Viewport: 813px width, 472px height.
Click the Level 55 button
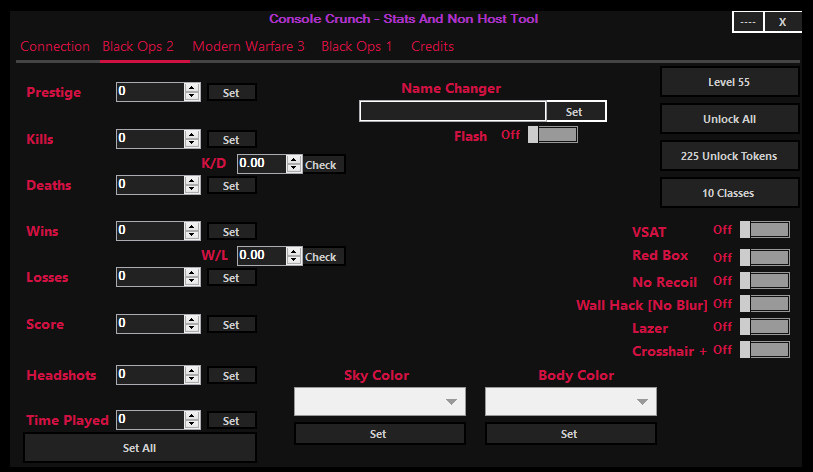pos(729,82)
